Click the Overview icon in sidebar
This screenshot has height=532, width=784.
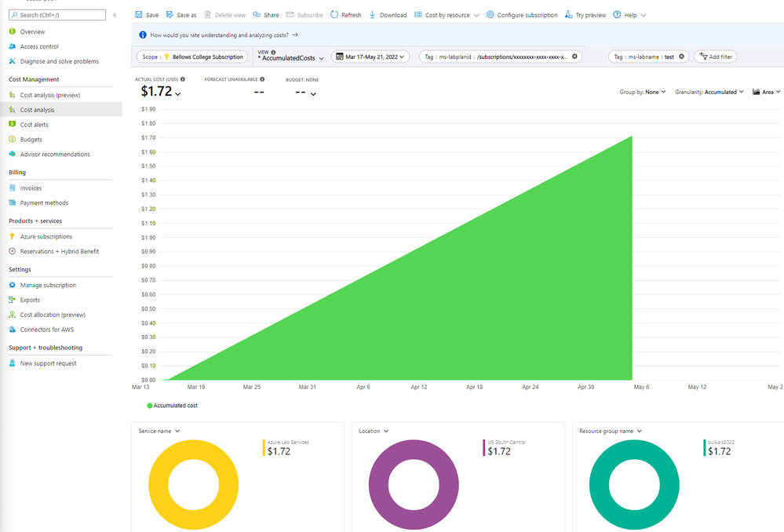coord(12,31)
